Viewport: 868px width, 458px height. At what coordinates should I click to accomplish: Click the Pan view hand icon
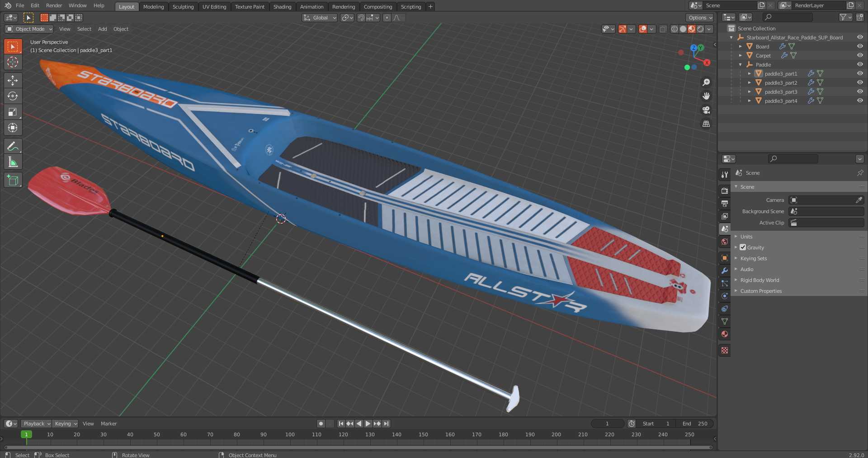pos(706,96)
